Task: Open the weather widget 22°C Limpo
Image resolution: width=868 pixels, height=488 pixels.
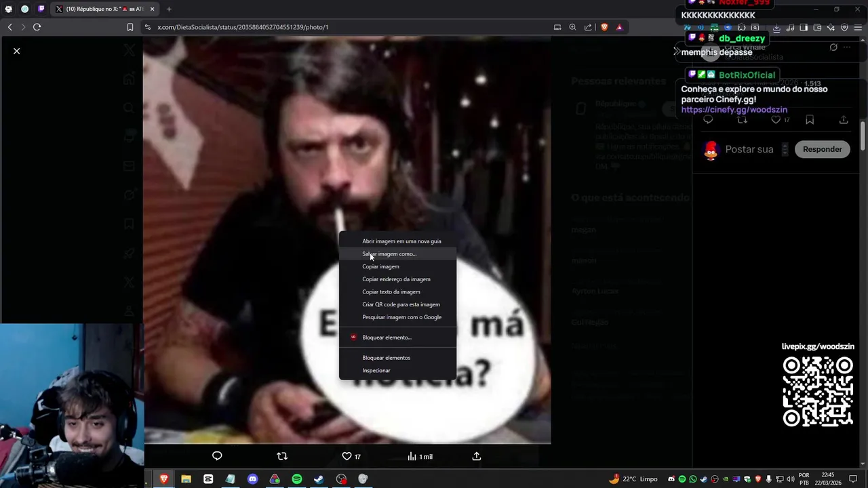Action: [633, 479]
